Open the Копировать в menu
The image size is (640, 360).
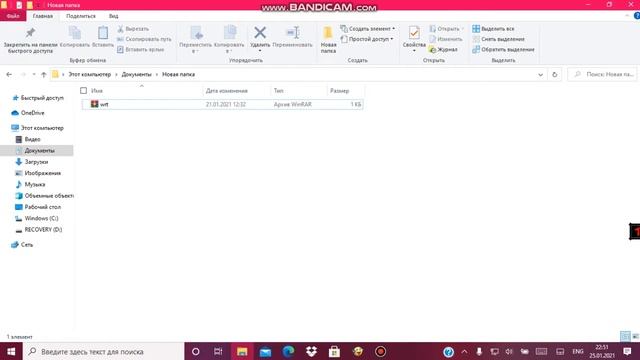[229, 40]
